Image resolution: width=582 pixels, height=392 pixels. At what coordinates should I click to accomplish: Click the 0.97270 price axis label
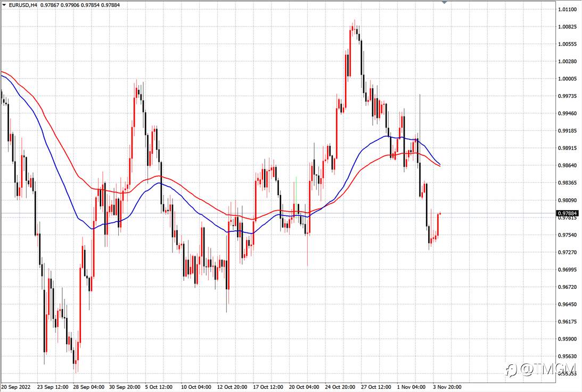pyautogui.click(x=568, y=252)
